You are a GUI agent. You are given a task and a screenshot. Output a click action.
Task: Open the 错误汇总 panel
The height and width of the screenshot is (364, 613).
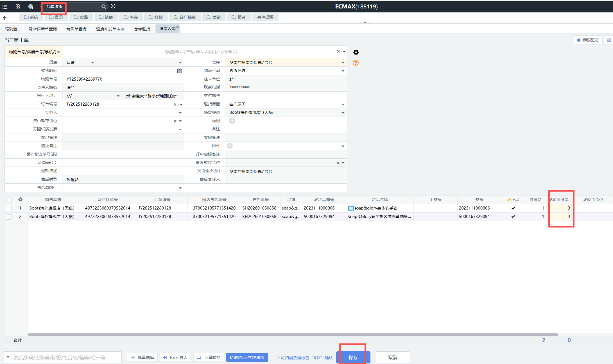588,40
